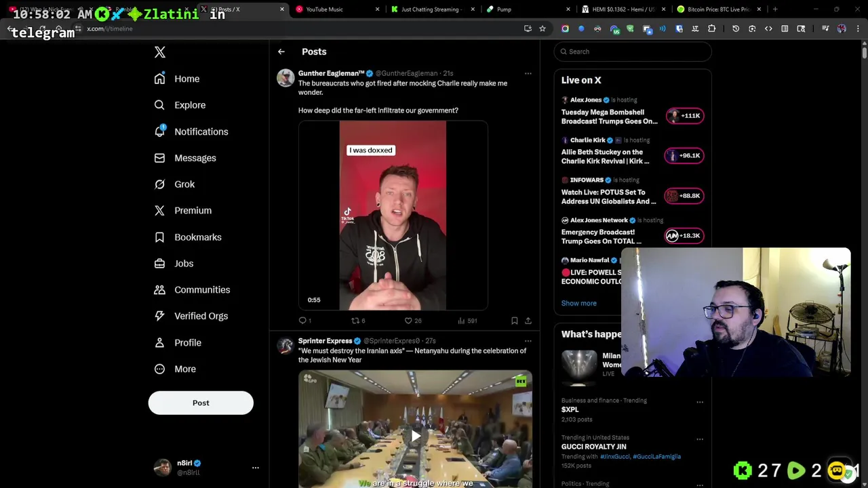Click the Communities people icon in the sidebar
This screenshot has width=868, height=488.
pyautogui.click(x=159, y=289)
